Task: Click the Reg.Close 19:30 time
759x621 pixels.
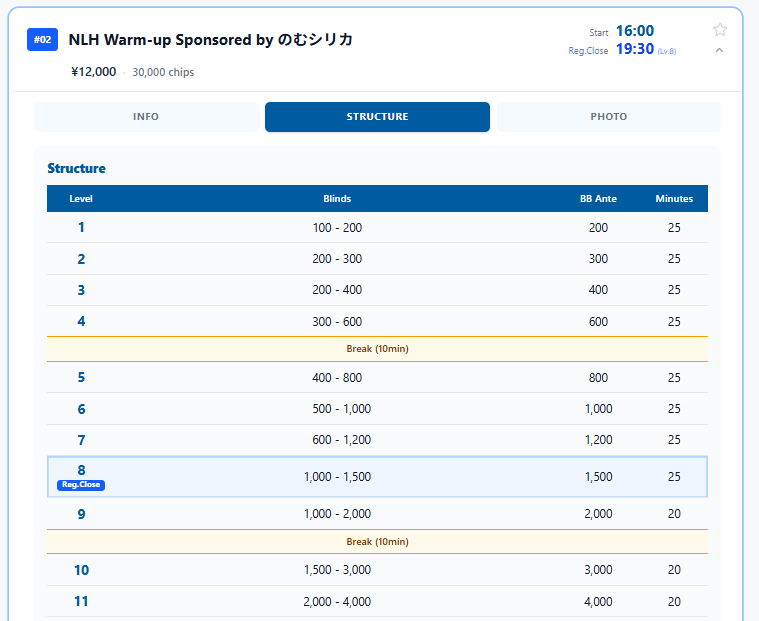Action: click(x=635, y=49)
